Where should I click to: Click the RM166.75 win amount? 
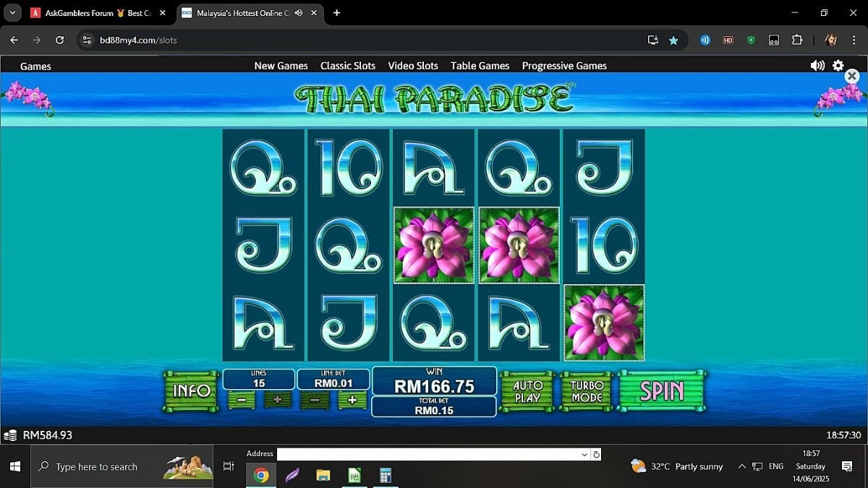(434, 386)
